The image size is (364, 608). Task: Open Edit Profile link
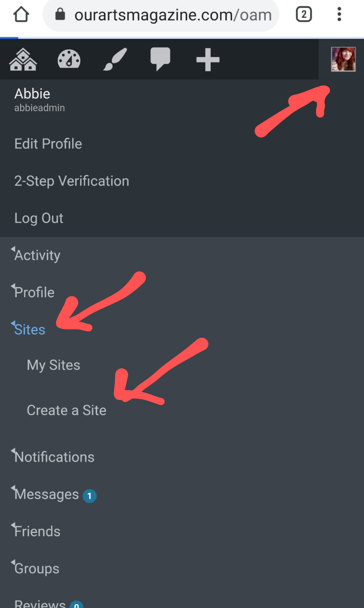tap(48, 144)
